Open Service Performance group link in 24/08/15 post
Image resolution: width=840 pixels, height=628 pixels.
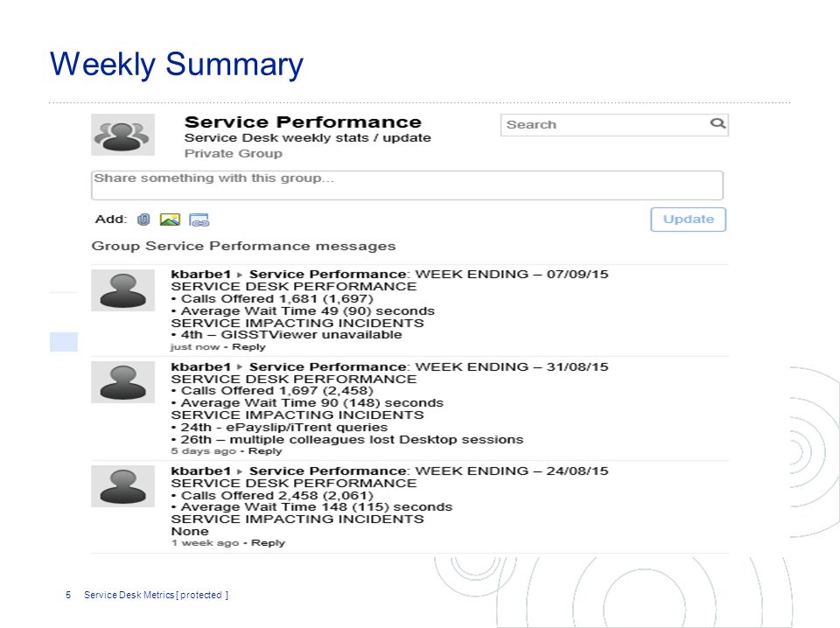(x=328, y=471)
